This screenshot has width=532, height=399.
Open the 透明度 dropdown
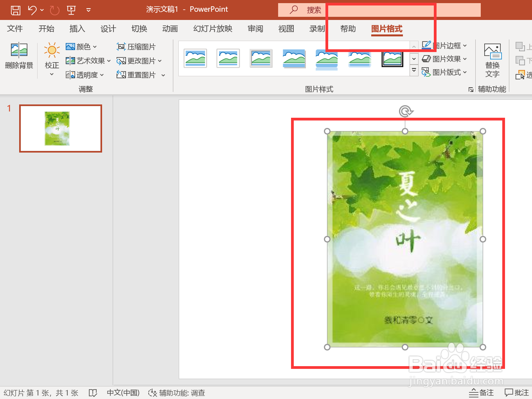[x=84, y=75]
